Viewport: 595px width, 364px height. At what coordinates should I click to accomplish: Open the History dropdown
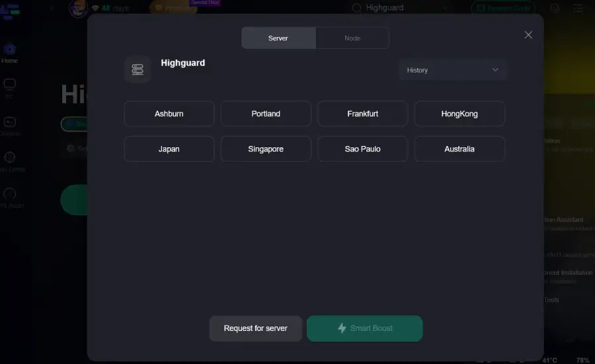coord(453,70)
